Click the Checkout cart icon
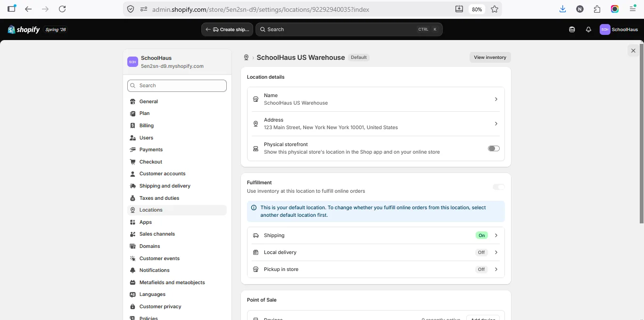The image size is (644, 320). (133, 162)
